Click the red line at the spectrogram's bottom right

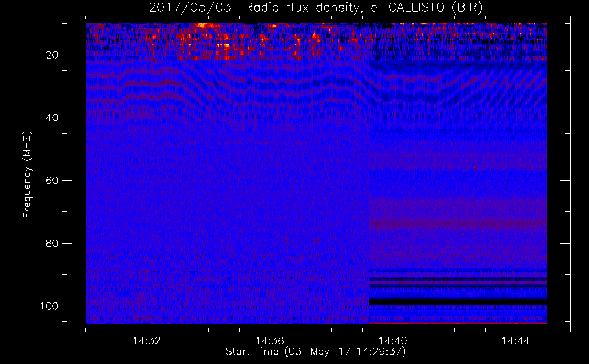pos(458,323)
